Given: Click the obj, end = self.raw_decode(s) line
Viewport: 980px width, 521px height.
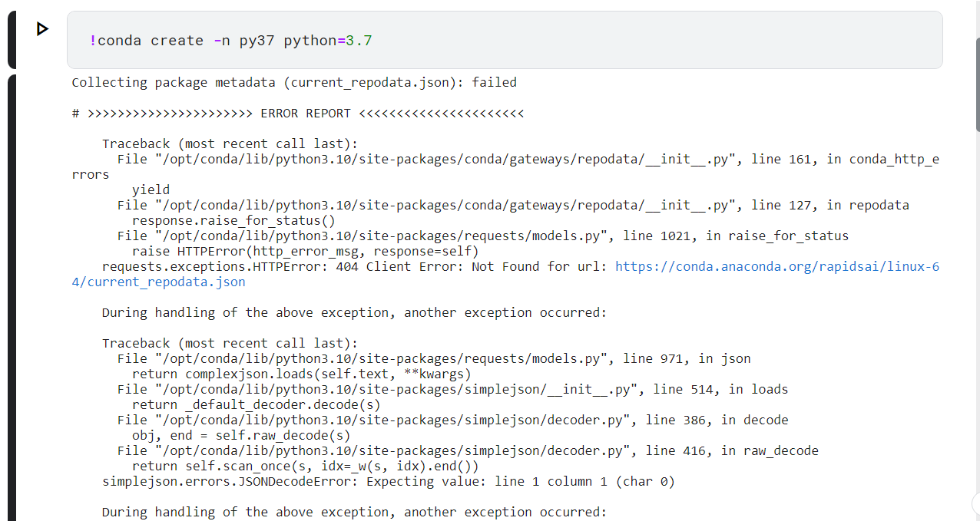Looking at the screenshot, I should pos(241,435).
